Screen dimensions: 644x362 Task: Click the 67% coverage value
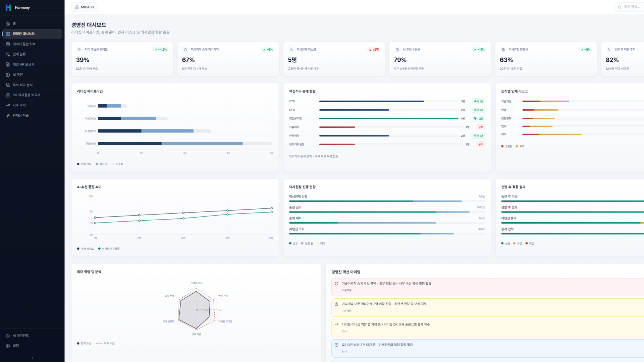188,60
